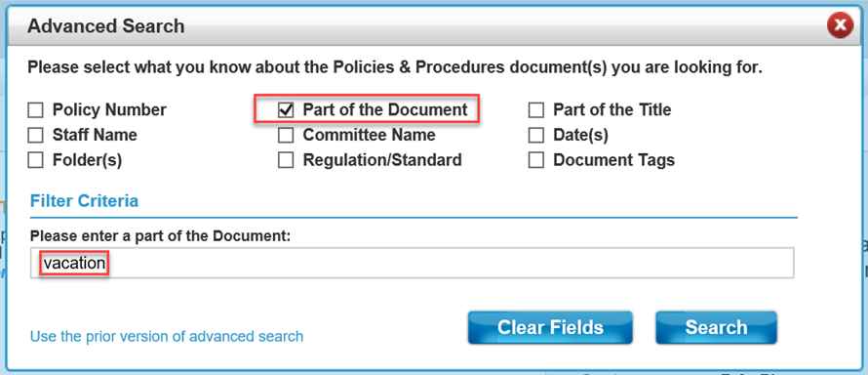Click the Filter Criteria section heading
Image resolution: width=868 pixels, height=375 pixels.
pos(84,200)
